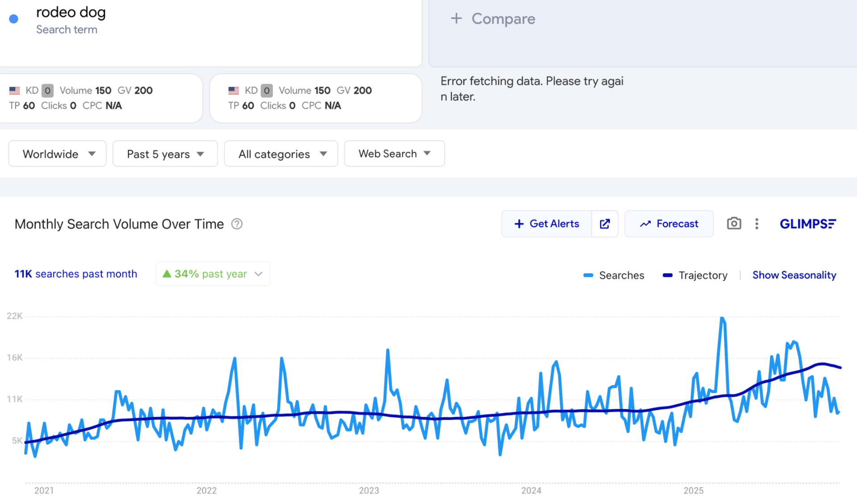Click the US flag in the second stats card

coord(233,91)
